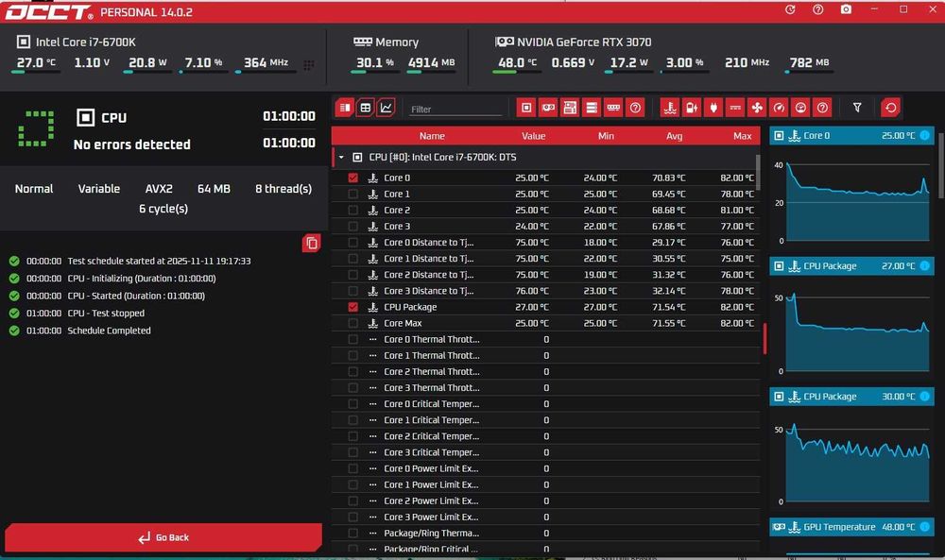Click the NVIDIA GeForce RTX 3070 header label
The width and height of the screenshot is (945, 560).
point(584,42)
